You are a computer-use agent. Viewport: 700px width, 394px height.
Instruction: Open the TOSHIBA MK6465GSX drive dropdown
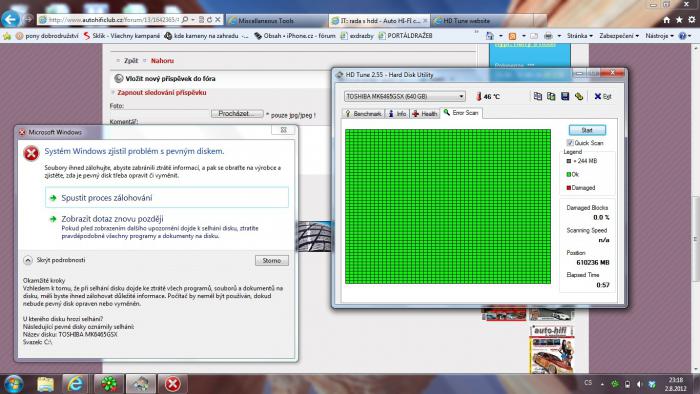coord(404,96)
